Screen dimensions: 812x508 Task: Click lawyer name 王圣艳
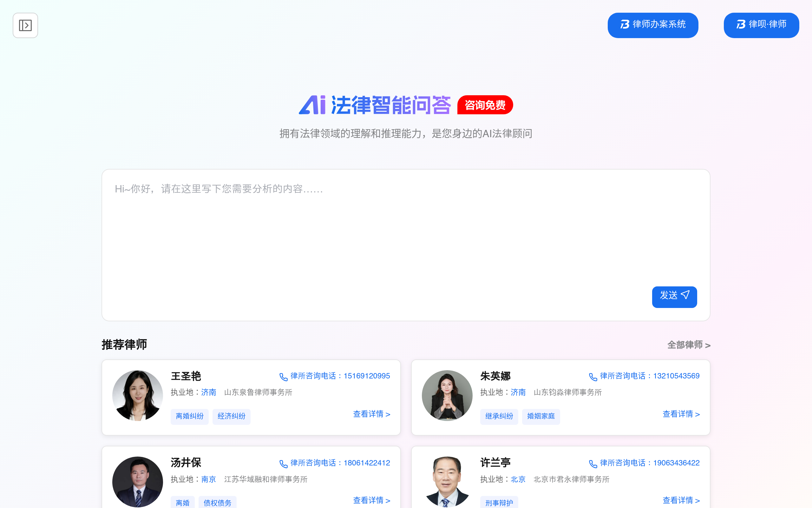point(186,376)
